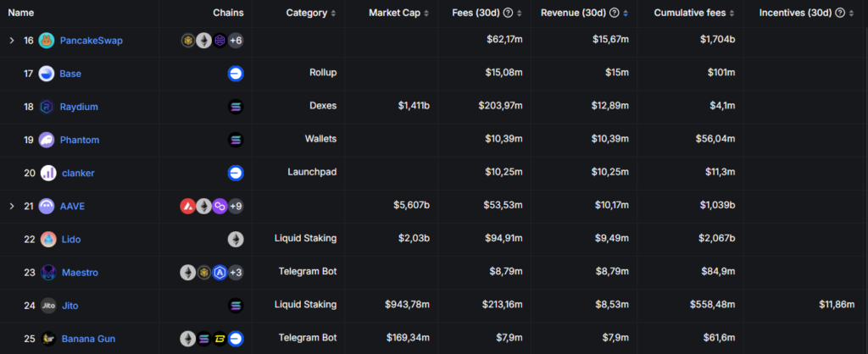Screen dimensions: 868x354
Task: Click the Banana Gun logo icon
Action: pos(48,339)
